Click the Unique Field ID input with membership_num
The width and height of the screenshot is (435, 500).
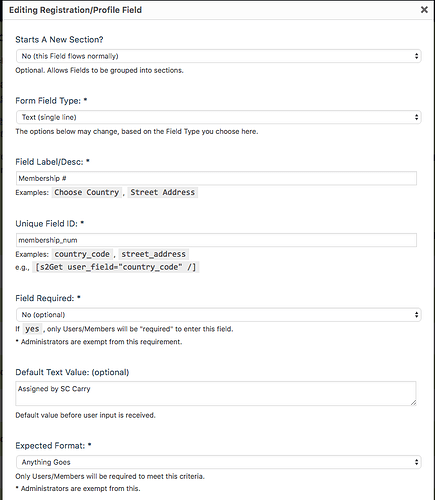(216, 240)
